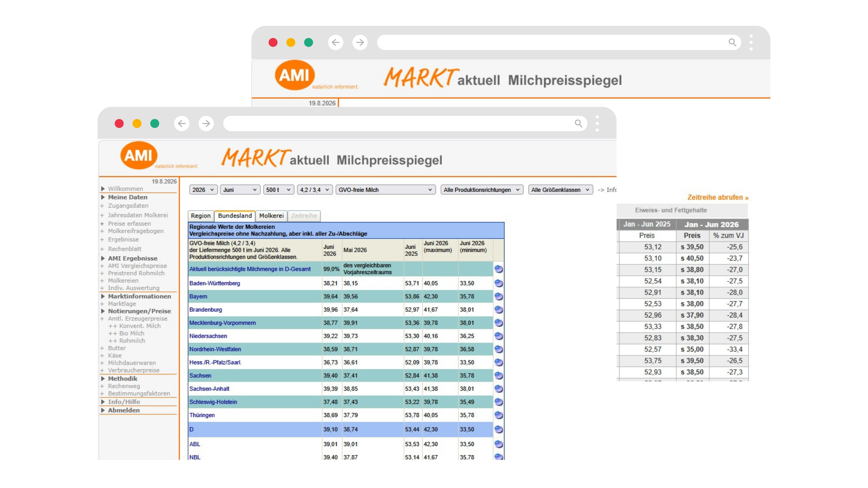Switch to the Region tab
Viewport: 868px width, 488px height.
(x=201, y=216)
